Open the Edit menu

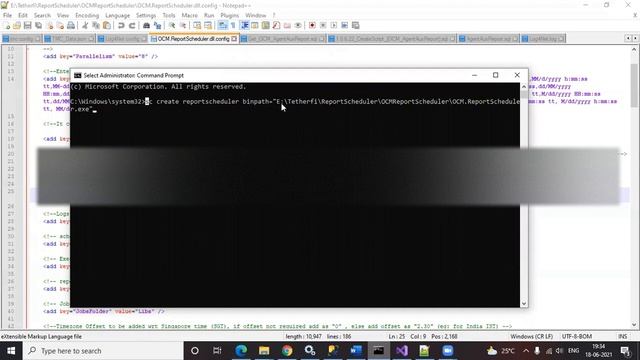point(22,15)
